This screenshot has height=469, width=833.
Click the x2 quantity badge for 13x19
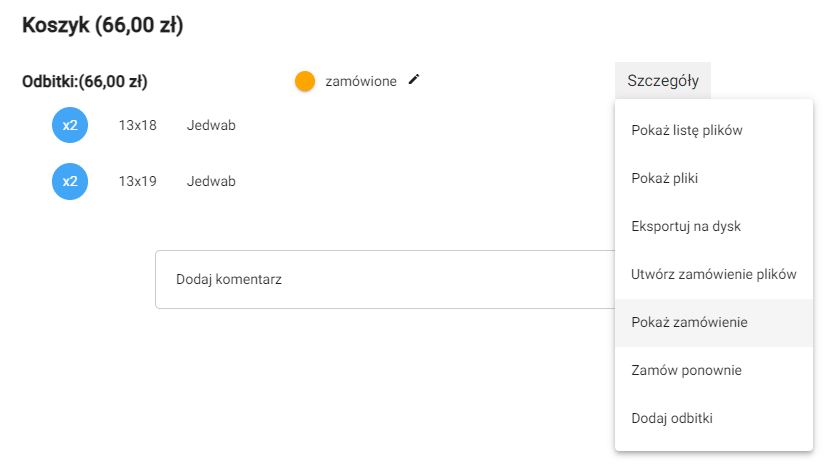70,181
